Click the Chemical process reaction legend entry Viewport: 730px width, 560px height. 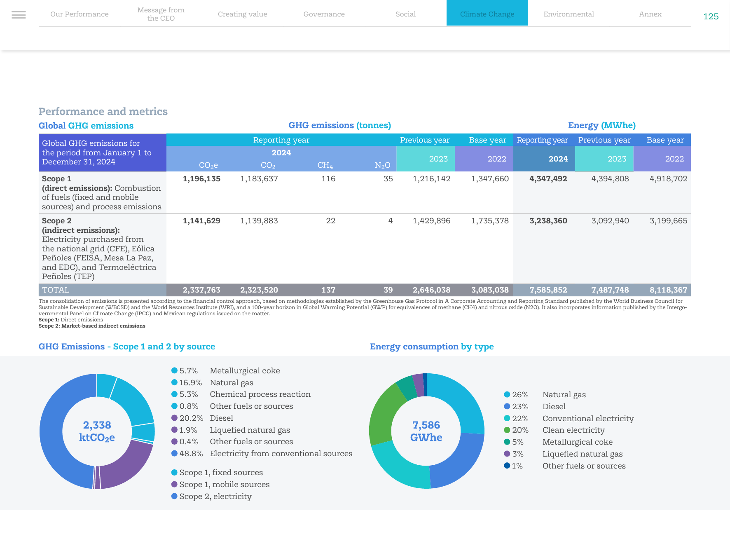tap(241, 394)
